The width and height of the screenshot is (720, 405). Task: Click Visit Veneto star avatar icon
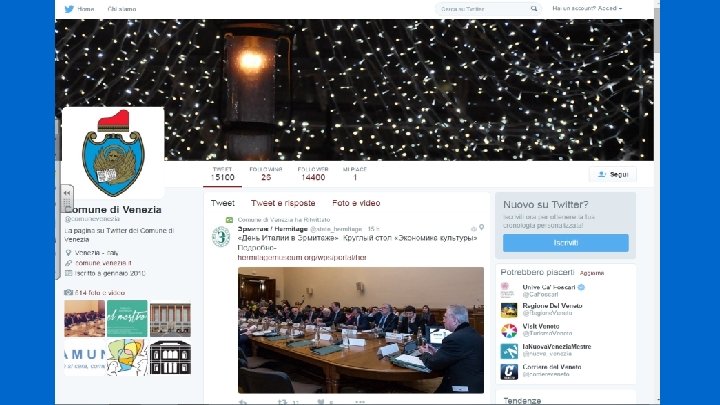click(x=509, y=331)
